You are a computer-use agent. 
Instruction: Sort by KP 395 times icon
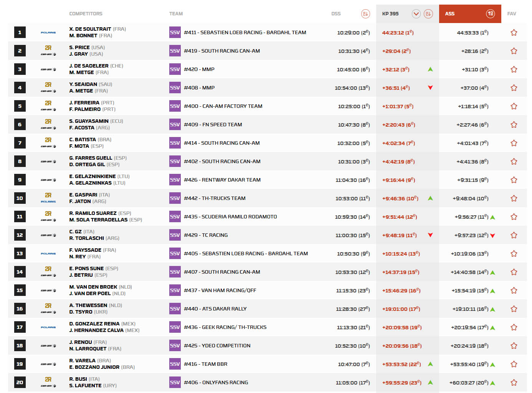coord(428,14)
